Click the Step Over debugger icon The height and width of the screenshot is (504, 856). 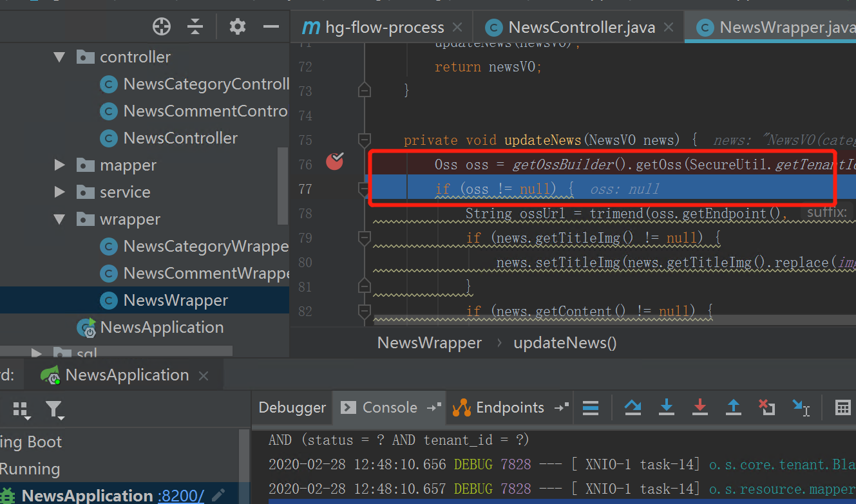click(x=633, y=407)
